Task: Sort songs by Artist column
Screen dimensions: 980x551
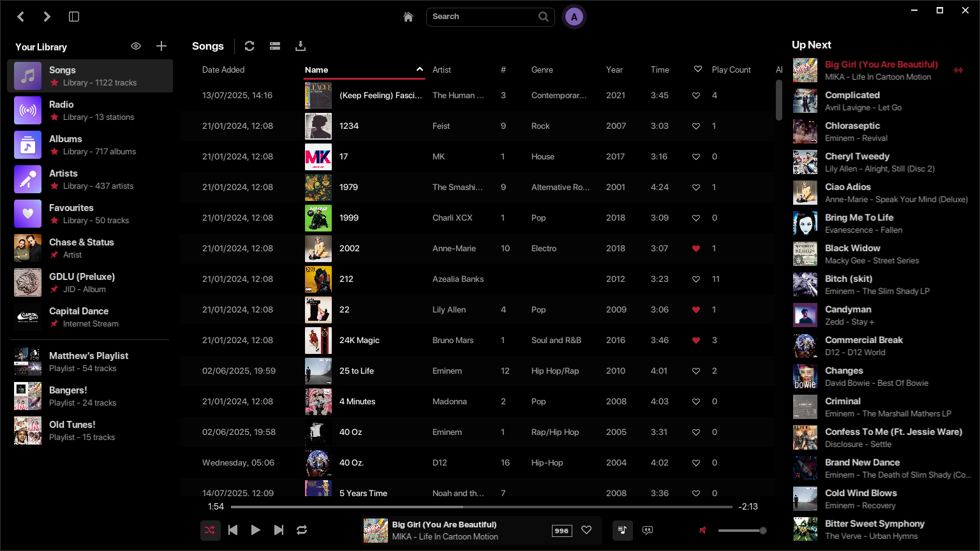Action: tap(442, 70)
